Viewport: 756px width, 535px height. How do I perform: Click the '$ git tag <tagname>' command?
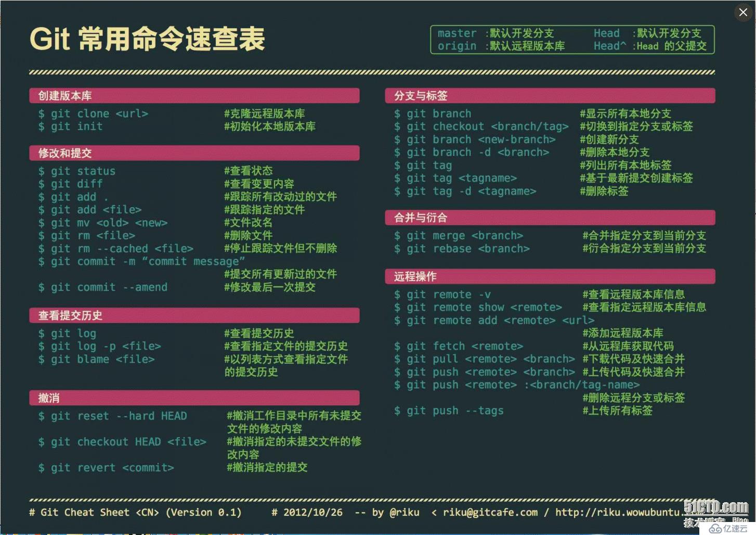click(455, 178)
